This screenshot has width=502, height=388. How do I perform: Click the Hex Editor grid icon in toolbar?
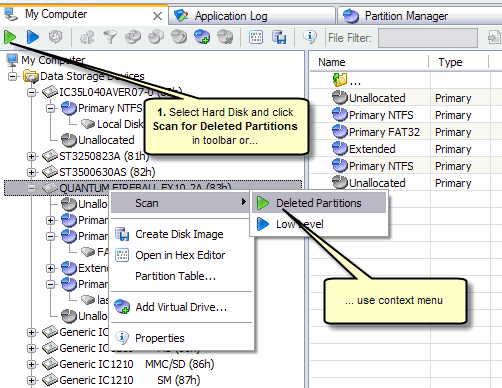click(x=256, y=37)
